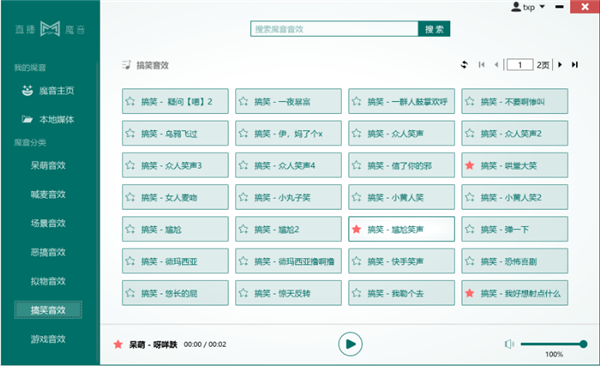
Task: Focus the 搜索魔音音效 search field
Action: 334,29
